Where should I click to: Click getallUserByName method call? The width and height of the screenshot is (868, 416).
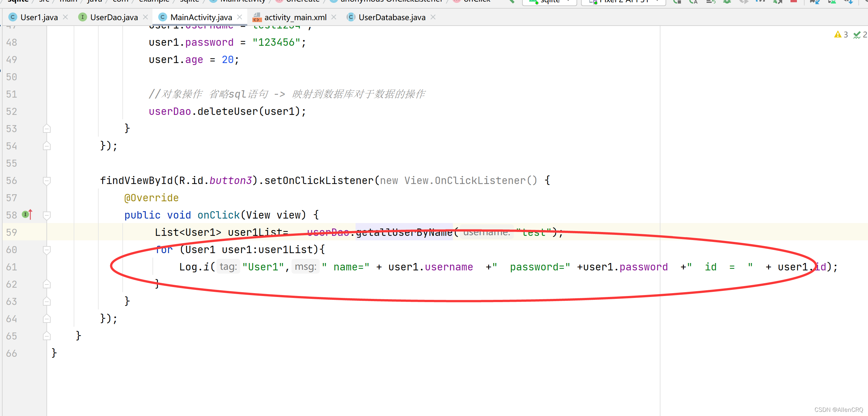(x=404, y=232)
